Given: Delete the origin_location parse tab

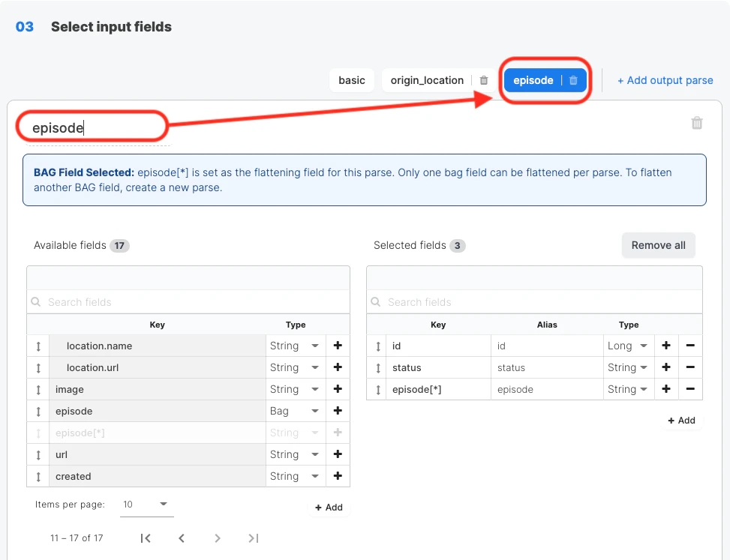Looking at the screenshot, I should [484, 80].
